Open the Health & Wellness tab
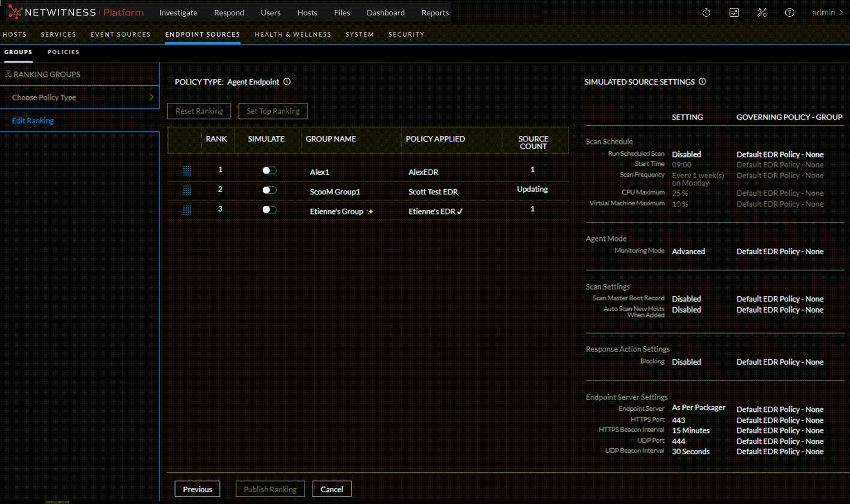The width and height of the screenshot is (850, 504). coord(293,34)
